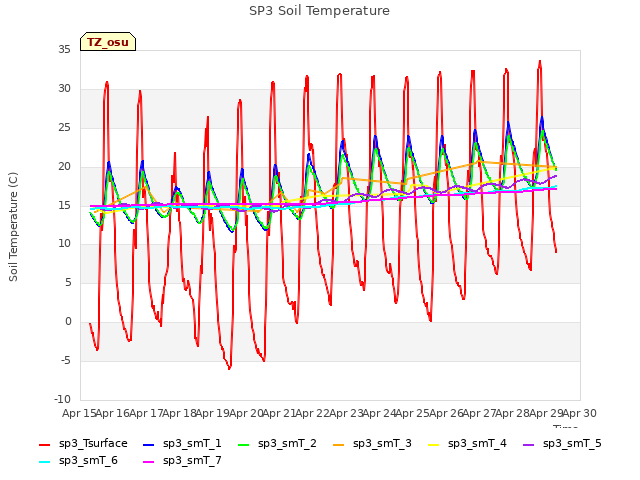Click the Apr 22 x-axis tick label

pos(313,413)
